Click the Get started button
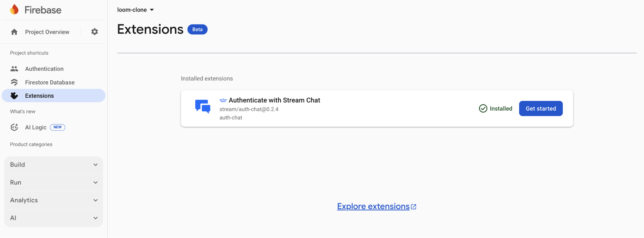The height and width of the screenshot is (238, 644). pos(541,109)
